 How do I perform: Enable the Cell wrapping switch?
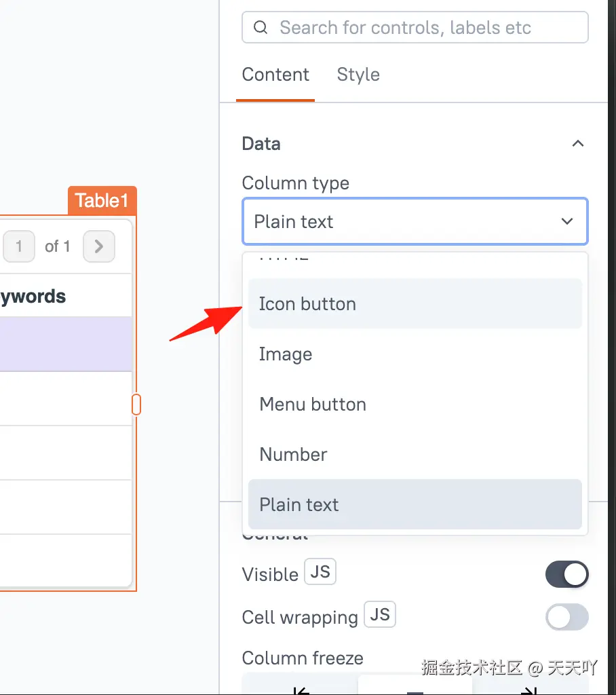pos(566,618)
